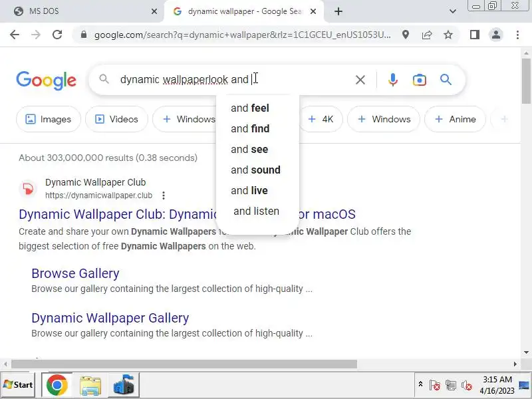
Task: Open the Dynamic Wallpaper Gallery sitelink
Action: click(110, 318)
